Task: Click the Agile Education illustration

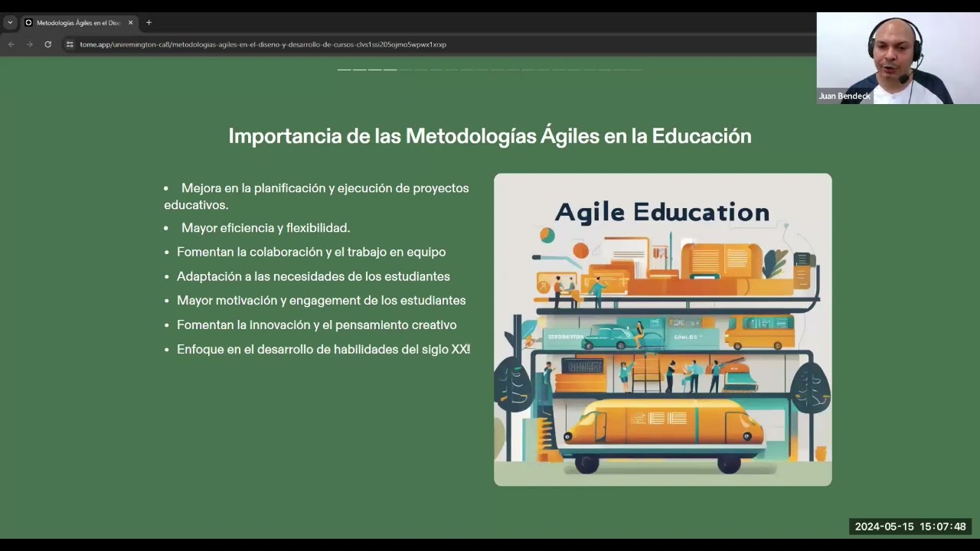Action: (662, 329)
